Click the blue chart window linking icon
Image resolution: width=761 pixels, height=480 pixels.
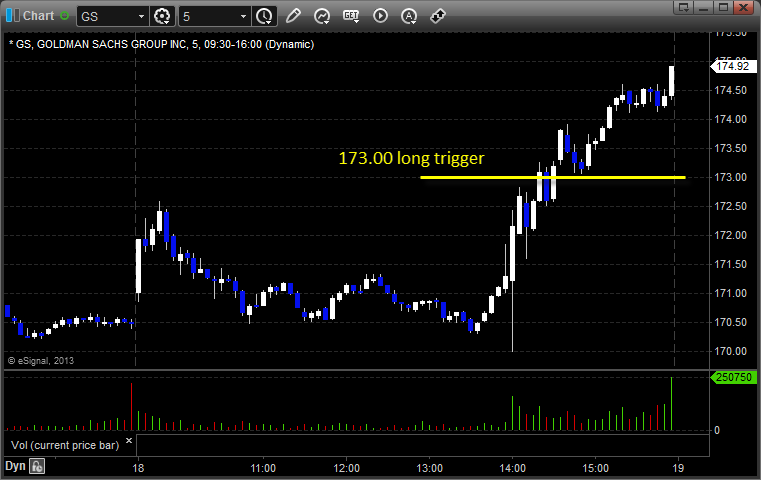click(x=12, y=16)
